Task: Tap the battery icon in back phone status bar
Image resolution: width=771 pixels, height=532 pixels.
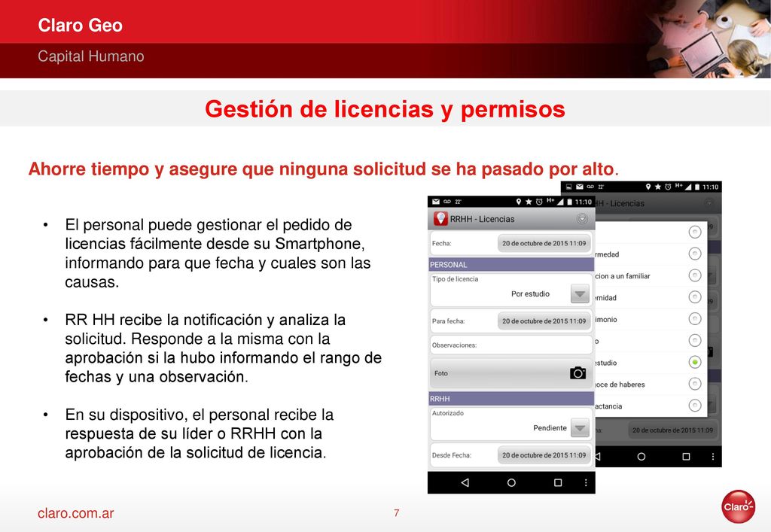Action: [x=697, y=187]
